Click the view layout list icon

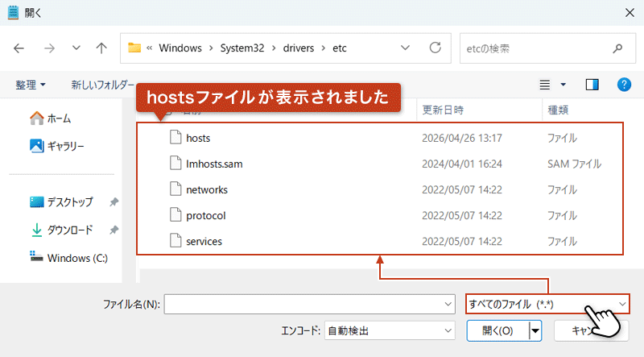[545, 85]
